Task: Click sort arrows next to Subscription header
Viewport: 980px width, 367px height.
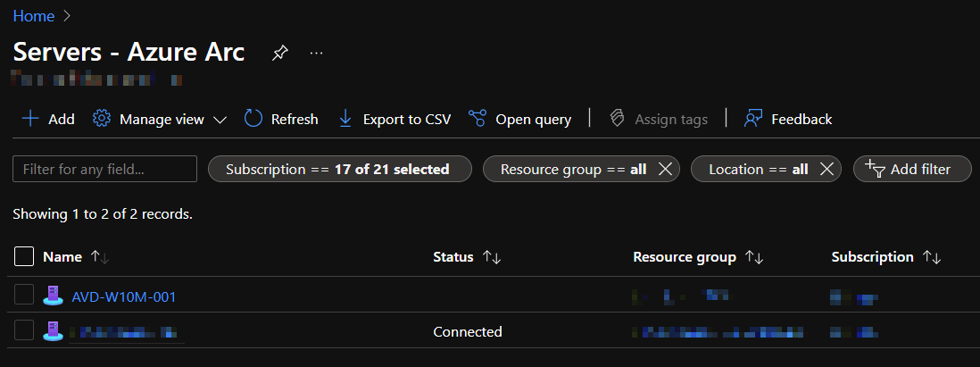Action: tap(932, 257)
